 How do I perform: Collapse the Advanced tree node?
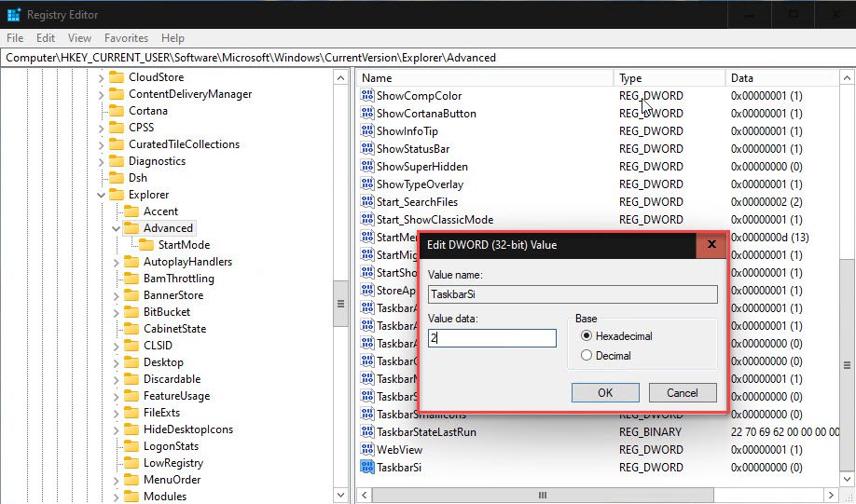pyautogui.click(x=116, y=228)
